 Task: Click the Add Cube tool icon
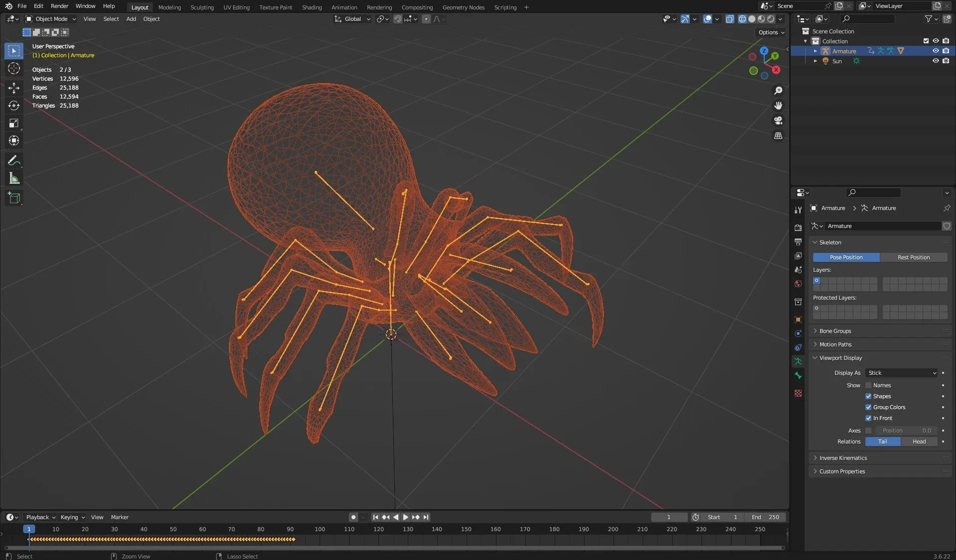pyautogui.click(x=14, y=198)
